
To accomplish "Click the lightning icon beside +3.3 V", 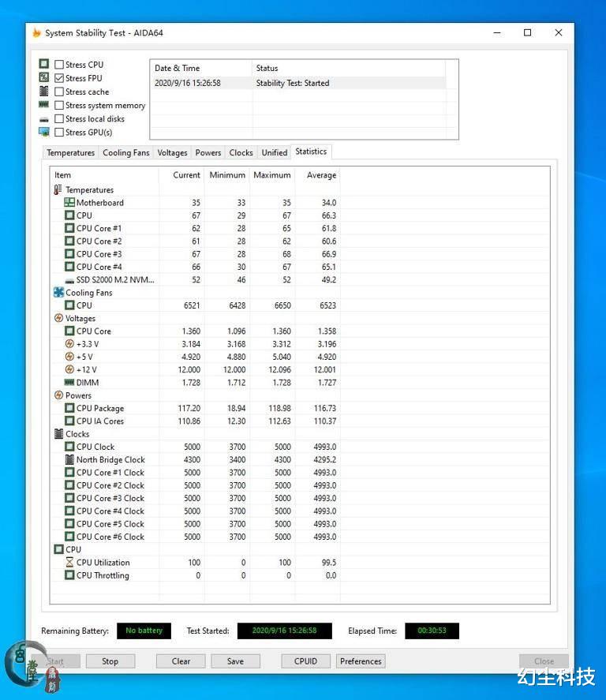I will (69, 344).
